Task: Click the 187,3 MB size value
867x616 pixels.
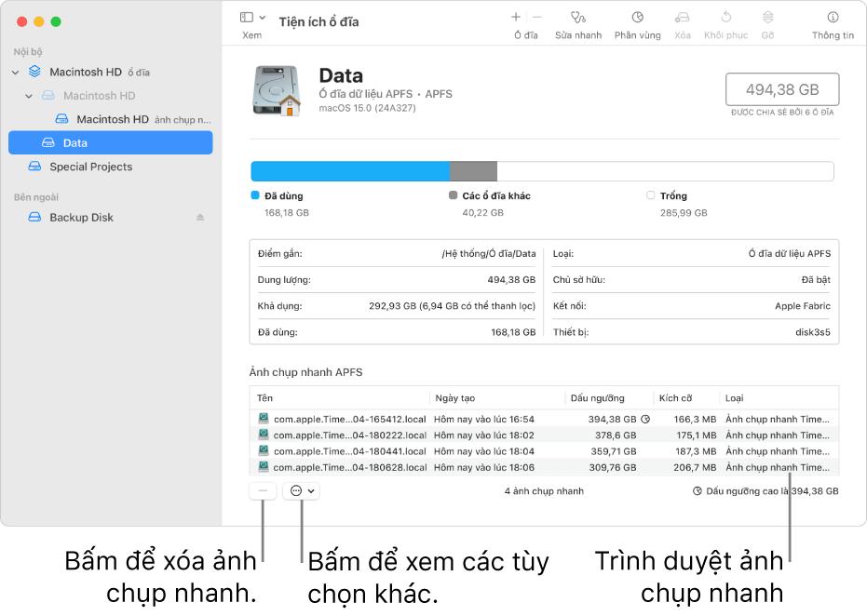Action: point(696,451)
